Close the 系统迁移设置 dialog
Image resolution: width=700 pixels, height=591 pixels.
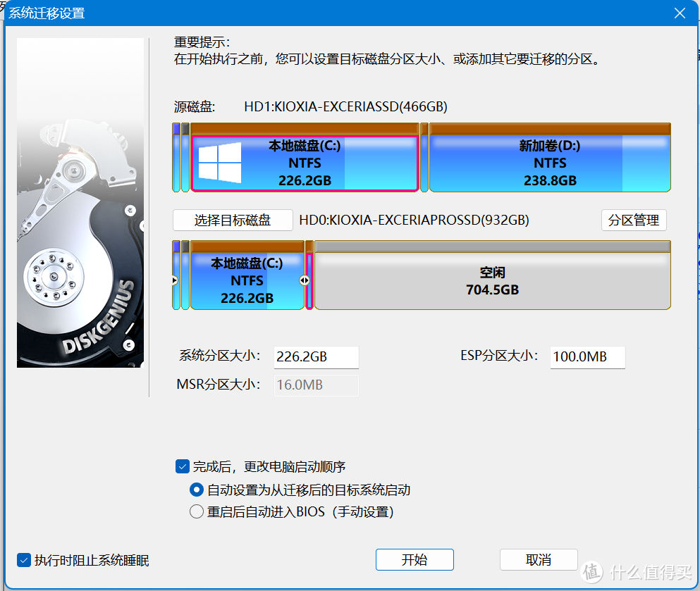pyautogui.click(x=679, y=13)
